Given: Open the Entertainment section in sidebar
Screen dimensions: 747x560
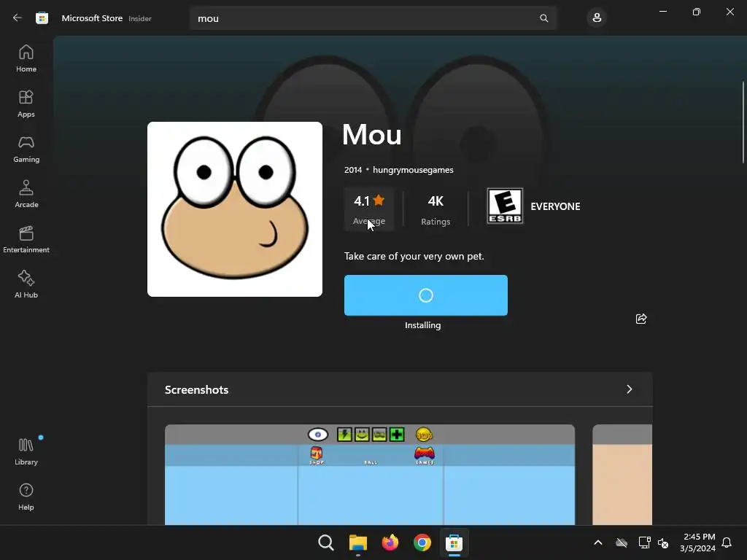Looking at the screenshot, I should click(x=26, y=239).
